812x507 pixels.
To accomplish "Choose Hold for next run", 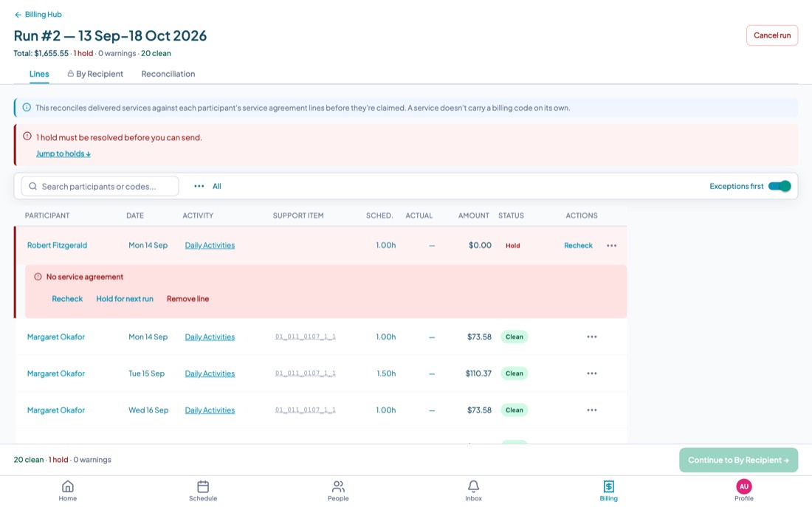I will (x=125, y=299).
